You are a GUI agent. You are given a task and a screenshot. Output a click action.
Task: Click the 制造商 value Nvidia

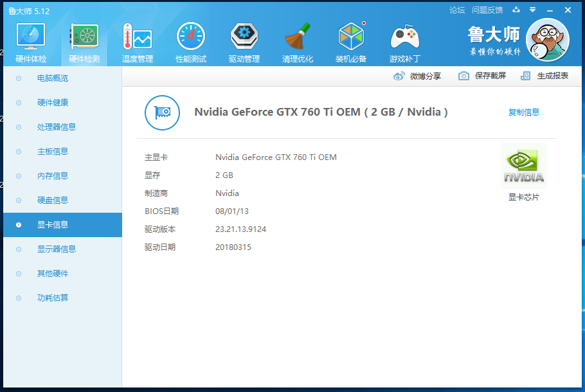(x=227, y=193)
